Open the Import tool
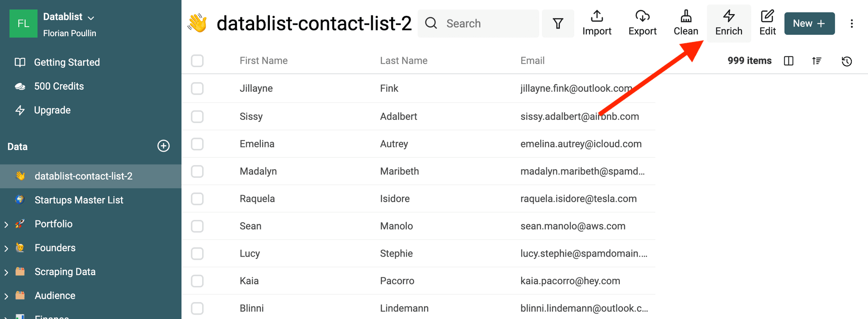 (x=596, y=23)
